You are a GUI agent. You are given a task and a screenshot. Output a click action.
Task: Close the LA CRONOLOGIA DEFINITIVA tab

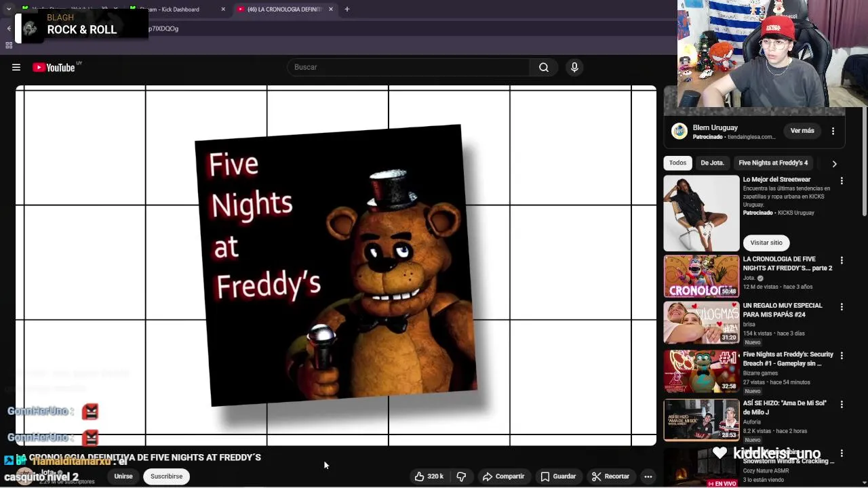pos(331,9)
